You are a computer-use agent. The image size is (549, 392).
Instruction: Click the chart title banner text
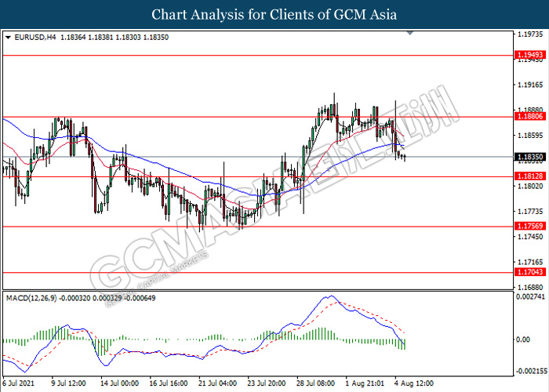(274, 14)
